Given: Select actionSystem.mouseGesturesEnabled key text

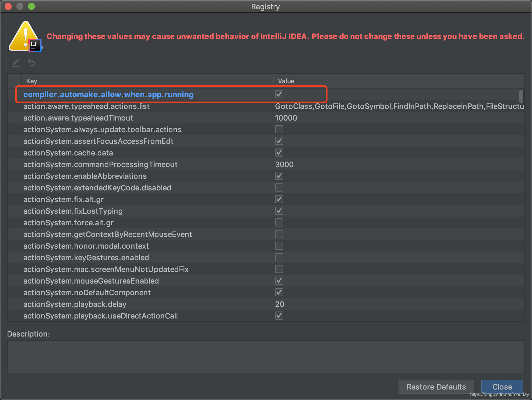Looking at the screenshot, I should (x=91, y=281).
